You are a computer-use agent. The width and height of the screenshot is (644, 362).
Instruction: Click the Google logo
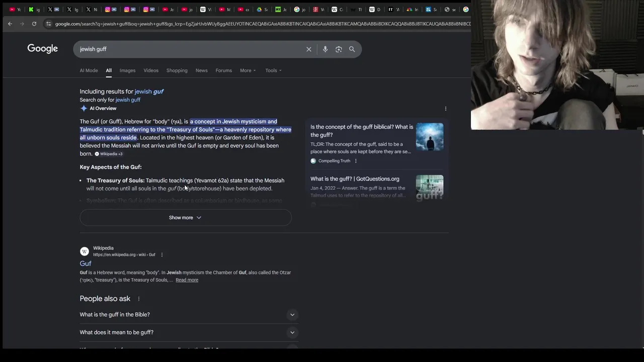click(x=43, y=49)
